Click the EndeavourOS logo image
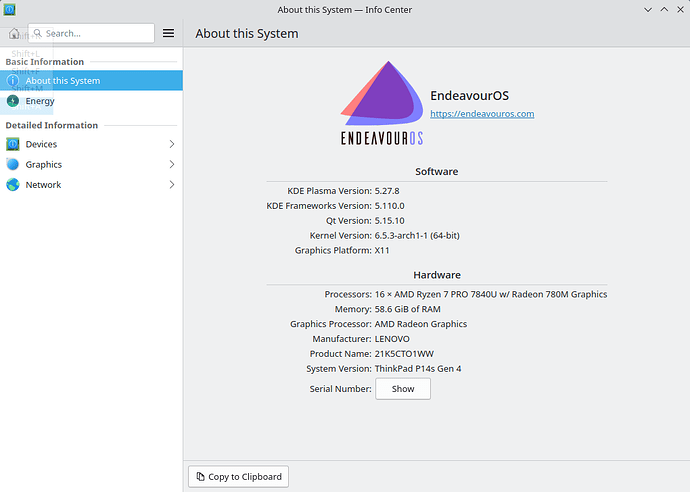 (382, 103)
